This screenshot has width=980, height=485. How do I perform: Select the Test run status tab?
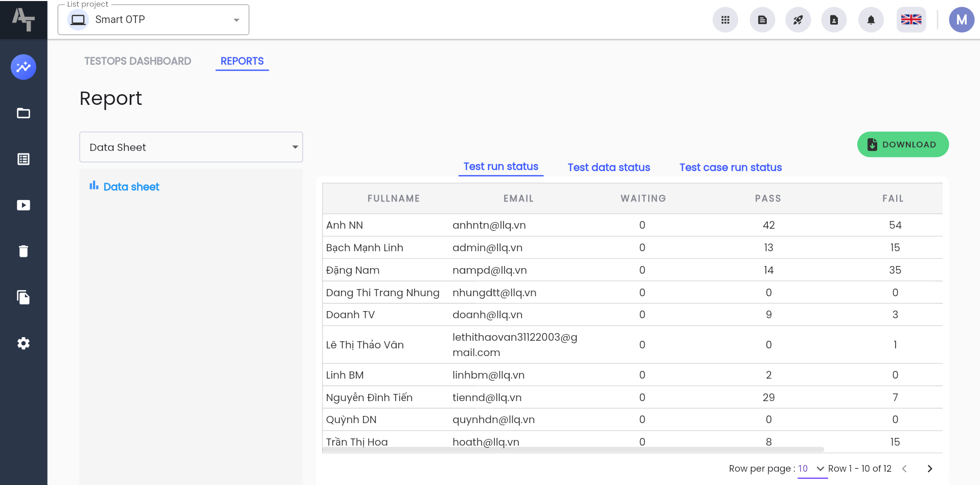501,167
